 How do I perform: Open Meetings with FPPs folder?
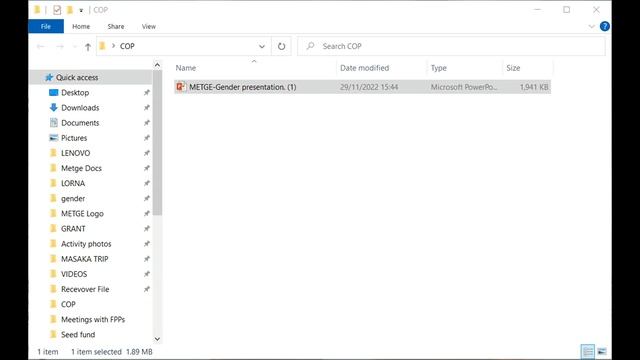[x=93, y=319]
